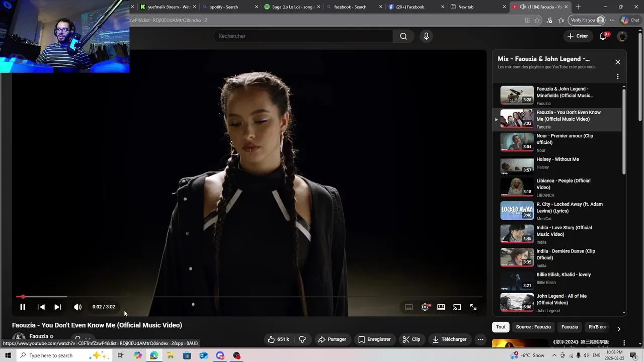Play Libianca - People video

tap(557, 187)
